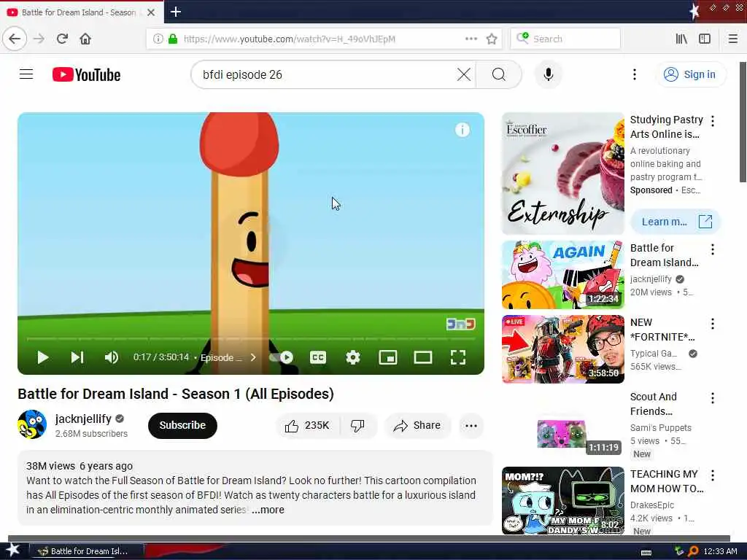Open options for Battle for Dream Island suggestion
This screenshot has height=560, width=747.
pyautogui.click(x=712, y=249)
